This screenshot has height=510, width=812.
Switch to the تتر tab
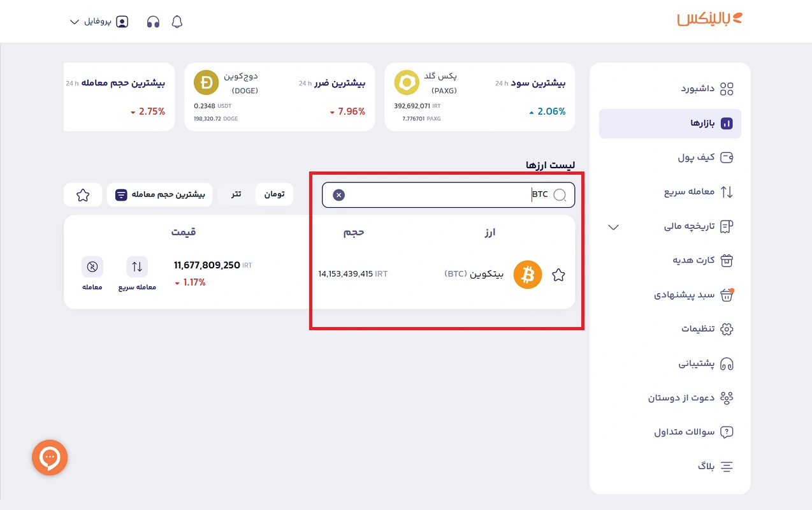236,194
